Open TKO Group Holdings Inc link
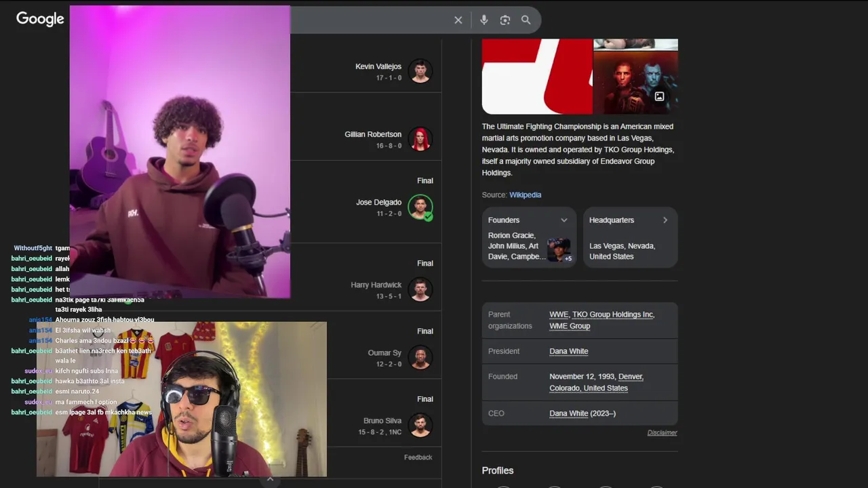 613,314
